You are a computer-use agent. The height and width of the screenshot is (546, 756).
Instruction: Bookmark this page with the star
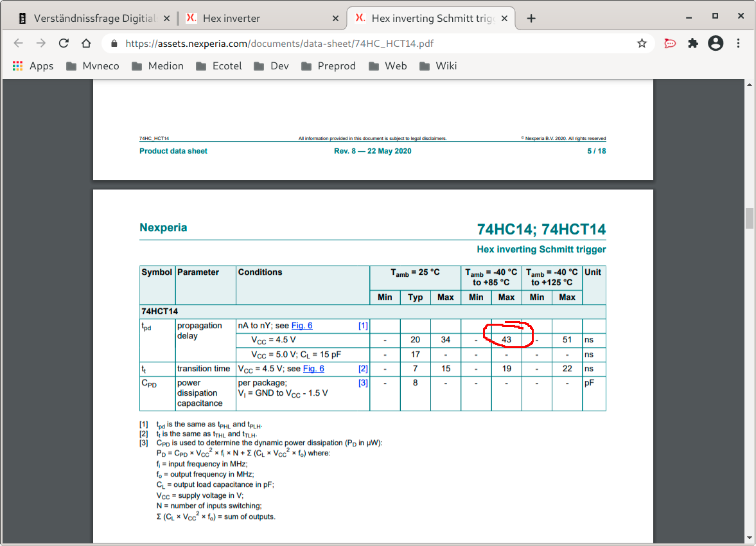642,44
